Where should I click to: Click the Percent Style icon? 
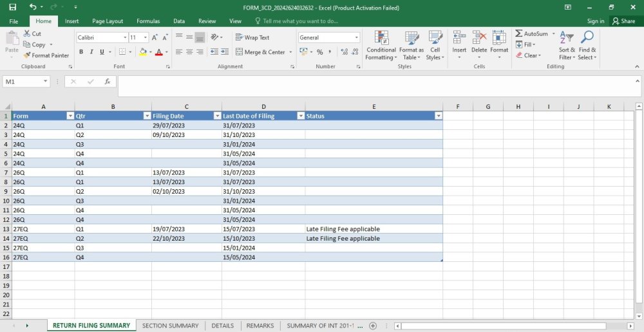coord(319,52)
